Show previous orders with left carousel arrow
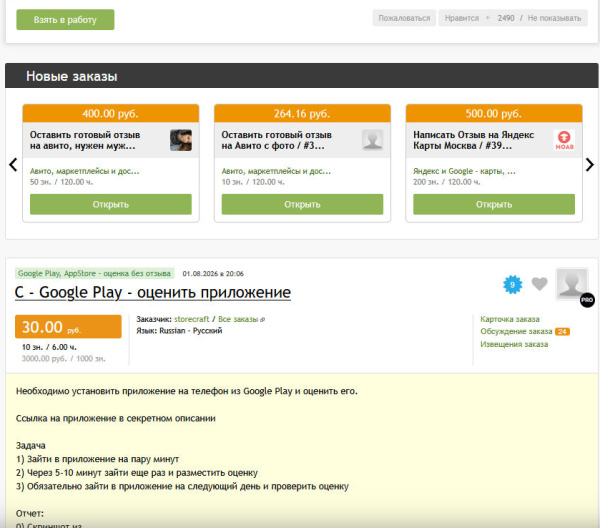Viewport: 600px width, 528px height. pyautogui.click(x=13, y=165)
